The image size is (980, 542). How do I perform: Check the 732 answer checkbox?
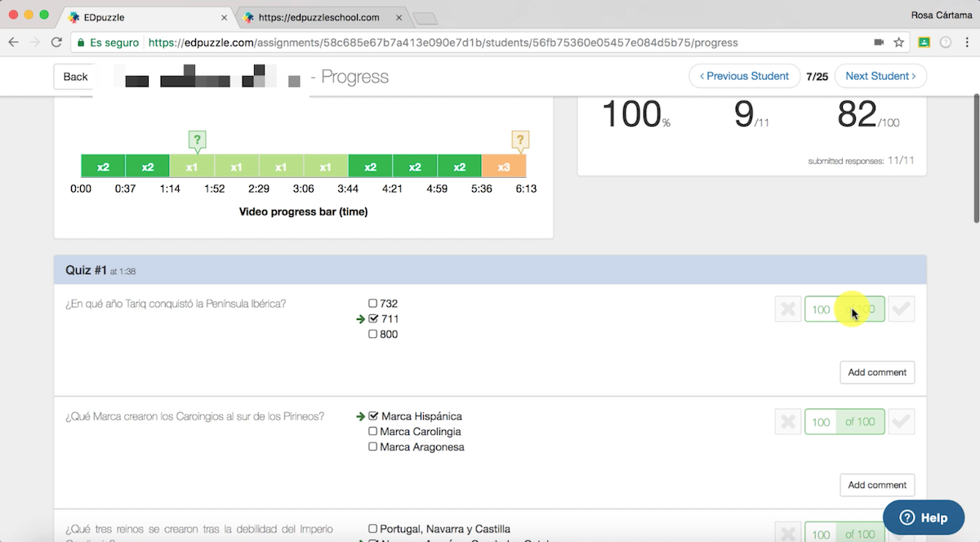[373, 304]
